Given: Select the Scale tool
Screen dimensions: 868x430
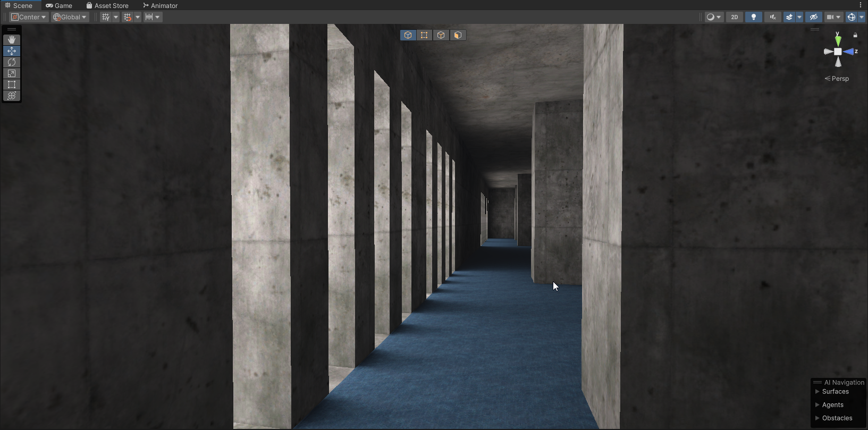Looking at the screenshot, I should pyautogui.click(x=12, y=73).
